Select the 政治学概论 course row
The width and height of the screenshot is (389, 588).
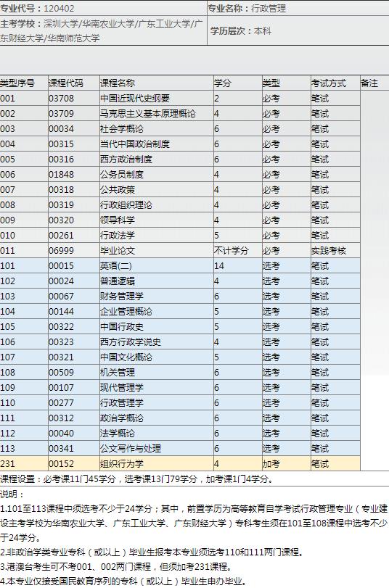tap(180, 418)
